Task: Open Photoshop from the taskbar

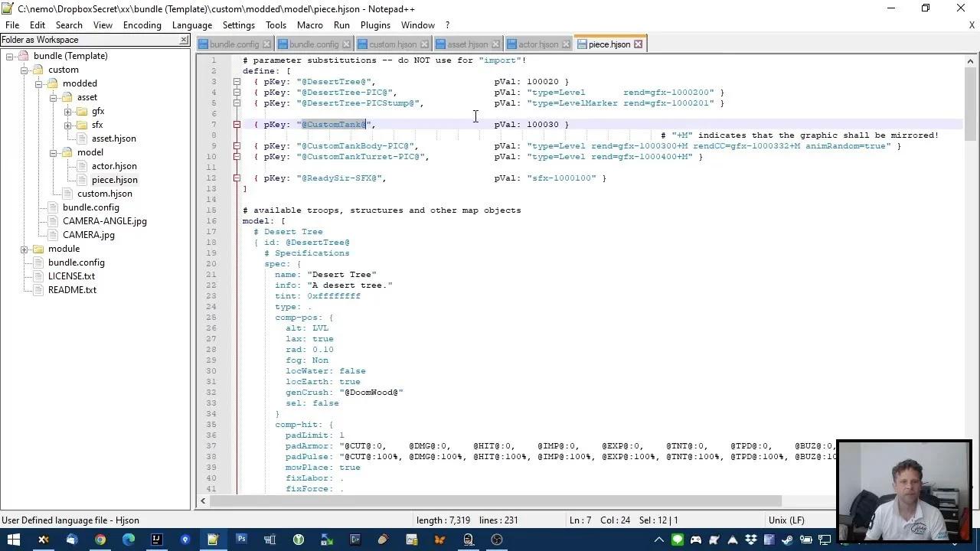Action: point(241,540)
